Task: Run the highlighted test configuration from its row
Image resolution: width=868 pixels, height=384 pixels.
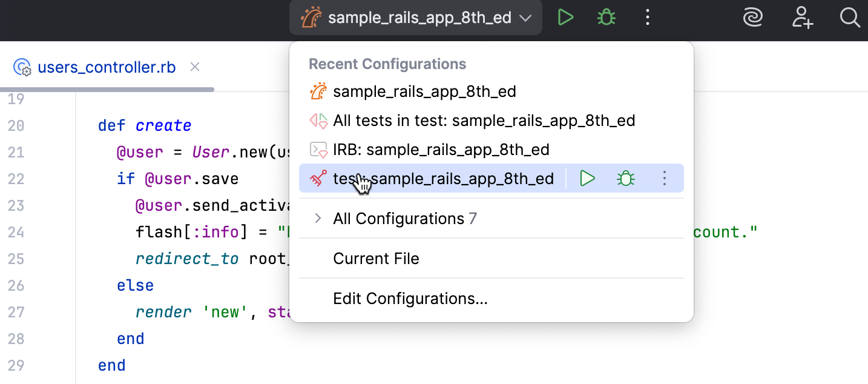Action: click(x=586, y=178)
